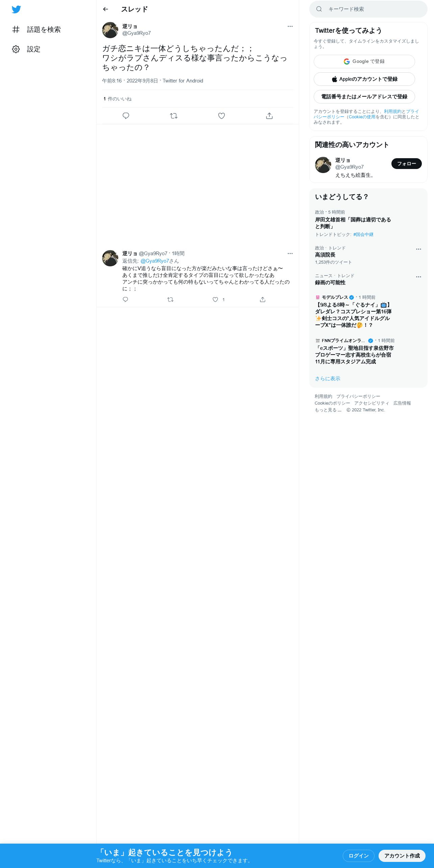
Task: Open more options on reply tweet
Action: 290,254
